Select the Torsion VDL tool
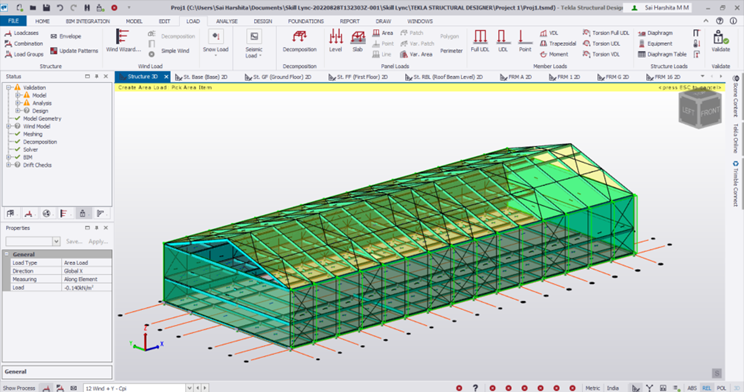The image size is (744, 392). tap(601, 54)
